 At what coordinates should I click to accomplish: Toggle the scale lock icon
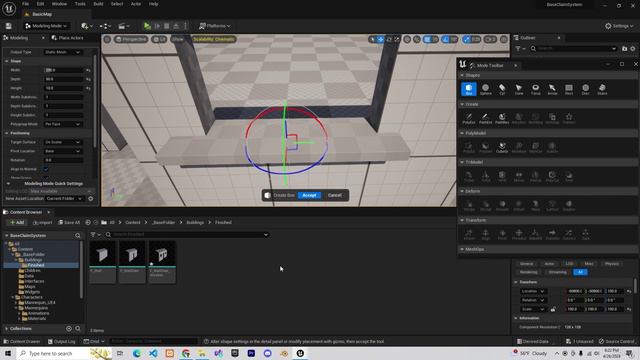pos(553,309)
